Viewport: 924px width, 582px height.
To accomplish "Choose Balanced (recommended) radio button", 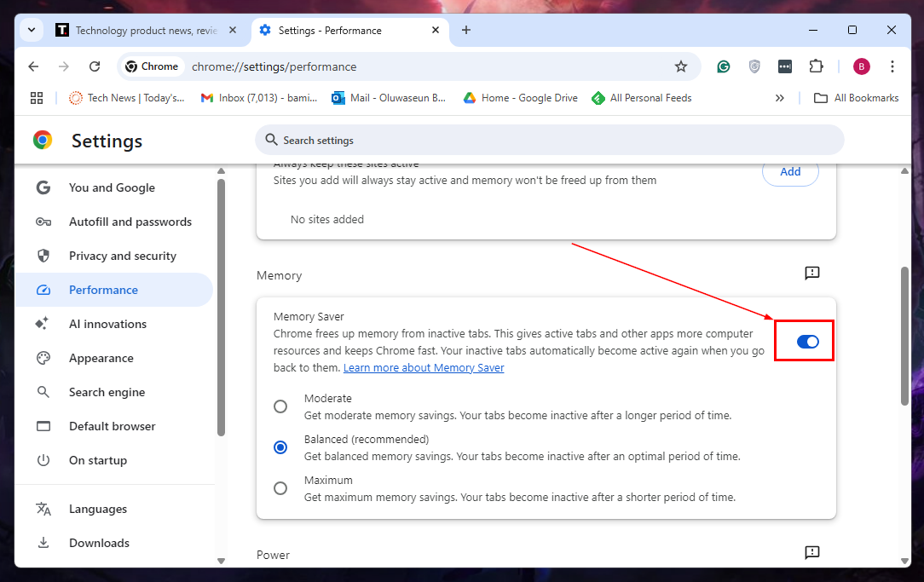I will coord(280,447).
